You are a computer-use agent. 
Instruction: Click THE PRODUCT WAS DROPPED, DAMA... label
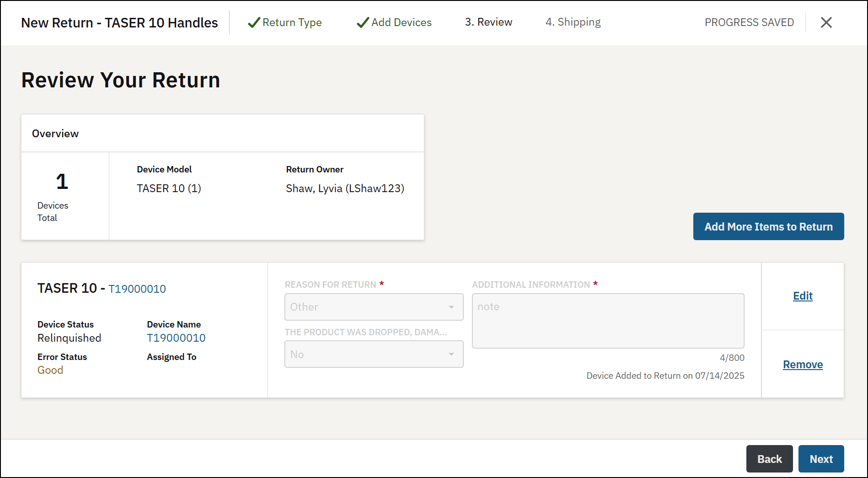click(365, 332)
